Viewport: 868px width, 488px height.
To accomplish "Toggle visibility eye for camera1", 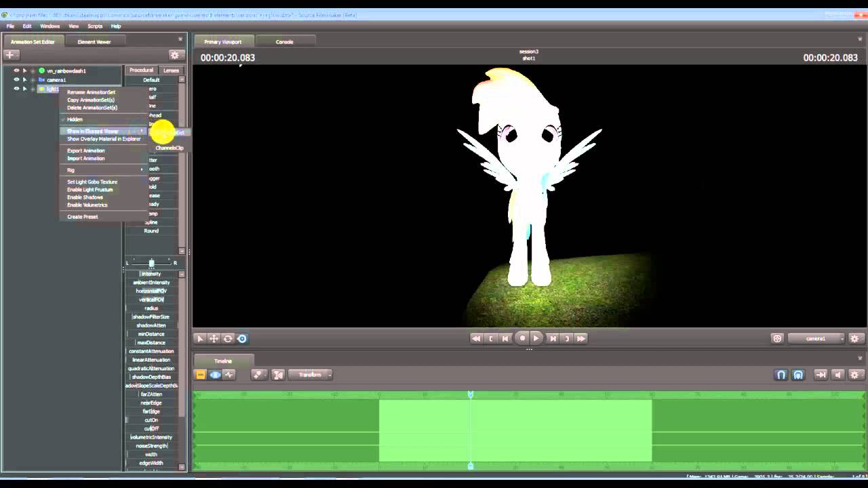I will [x=16, y=79].
